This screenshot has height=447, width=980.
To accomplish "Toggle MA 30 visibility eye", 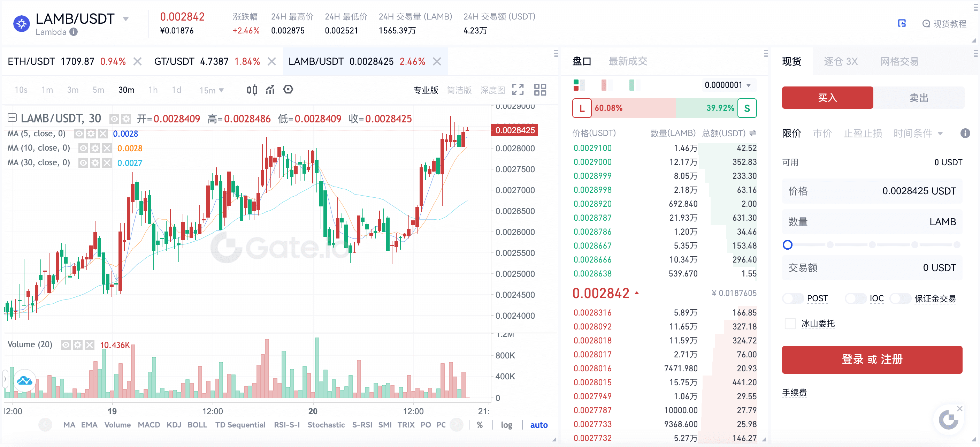I will tap(83, 163).
